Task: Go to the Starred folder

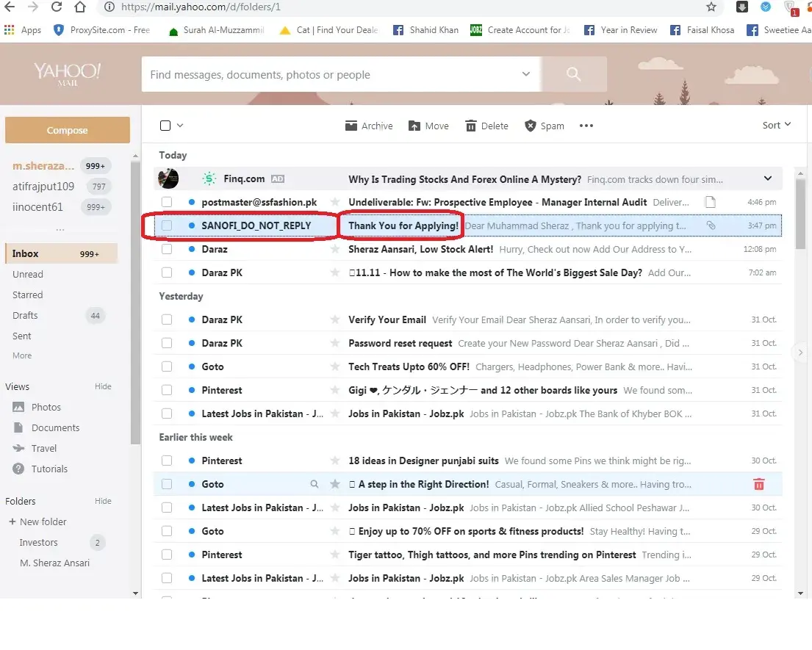Action: pos(28,295)
